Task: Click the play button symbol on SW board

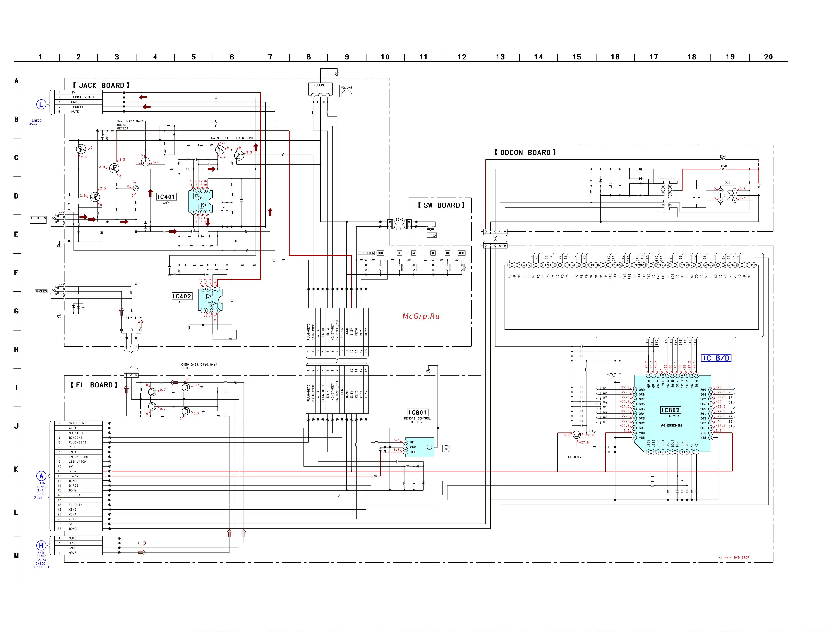Action: tap(399, 253)
